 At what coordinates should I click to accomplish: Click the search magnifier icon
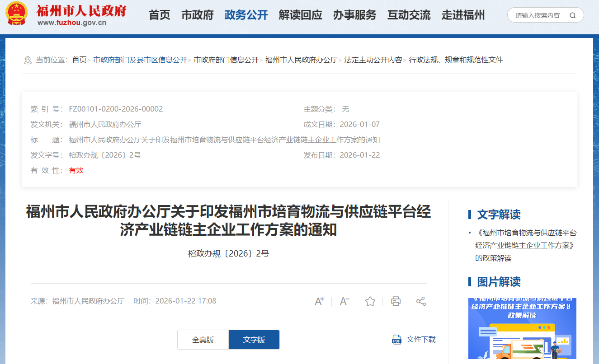click(573, 15)
